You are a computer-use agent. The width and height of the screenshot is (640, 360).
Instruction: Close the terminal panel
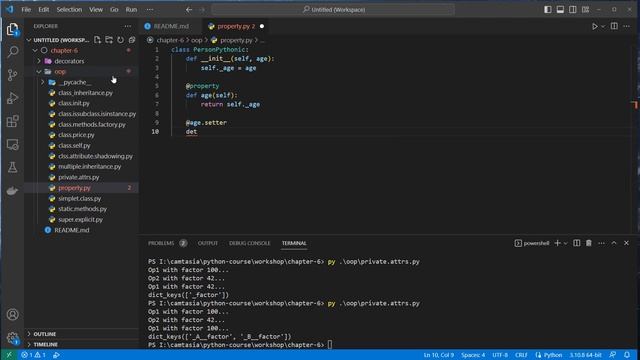pyautogui.click(x=627, y=243)
